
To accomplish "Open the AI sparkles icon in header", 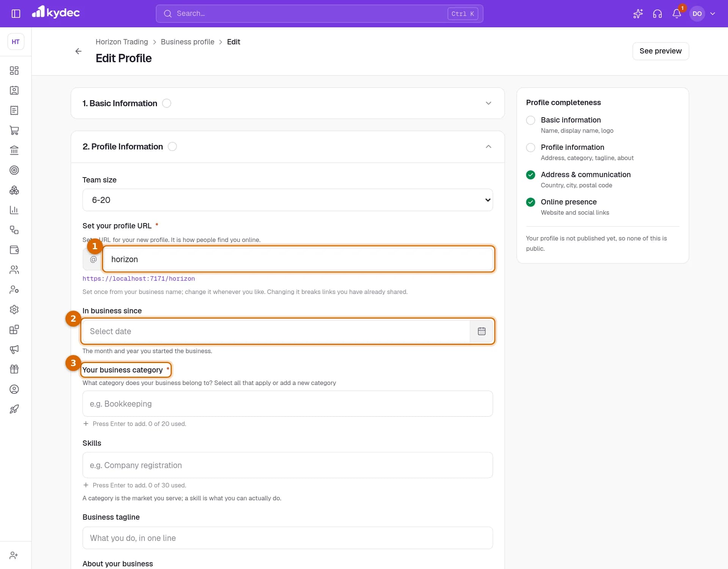I will click(638, 14).
